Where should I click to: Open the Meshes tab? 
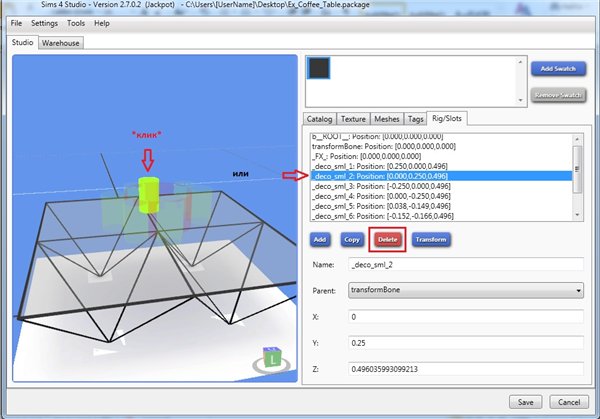[387, 119]
